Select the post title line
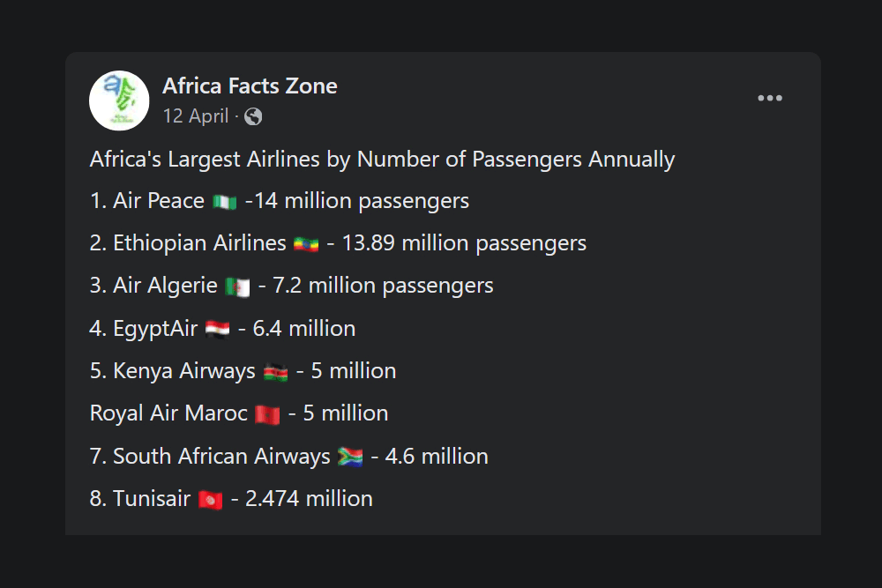Viewport: 882px width, 588px height. tap(381, 160)
